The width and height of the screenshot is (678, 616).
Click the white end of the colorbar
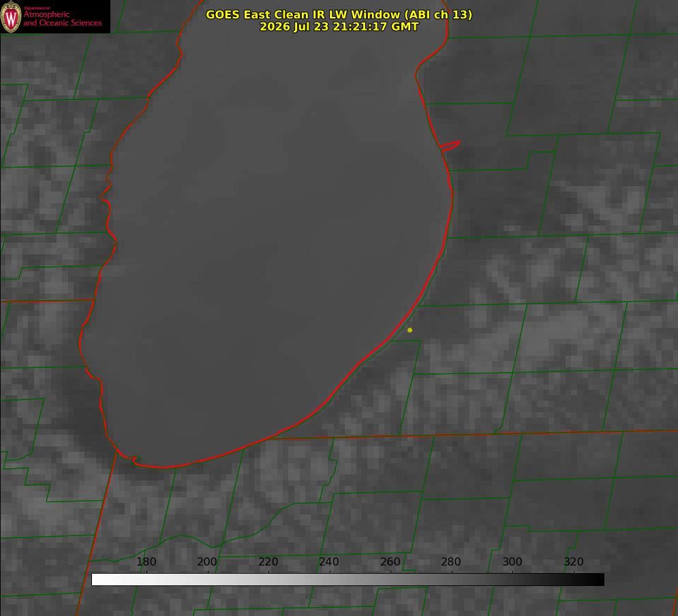(x=97, y=580)
